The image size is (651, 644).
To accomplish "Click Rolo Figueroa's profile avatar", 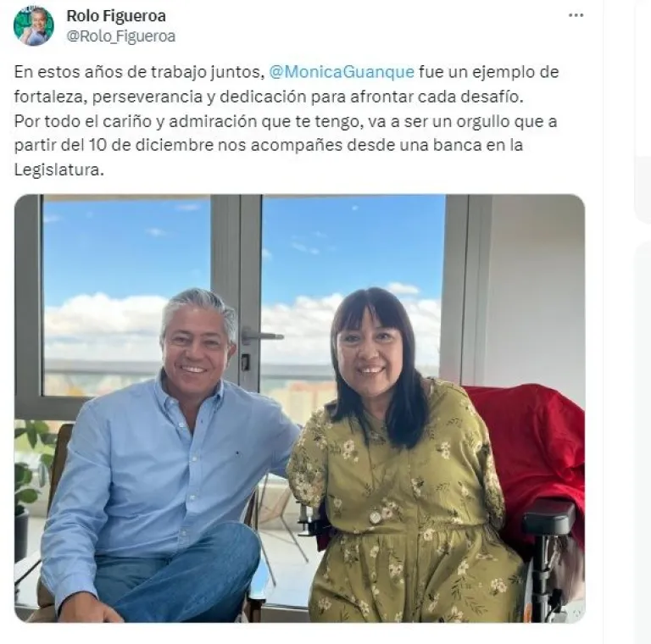I will point(34,25).
